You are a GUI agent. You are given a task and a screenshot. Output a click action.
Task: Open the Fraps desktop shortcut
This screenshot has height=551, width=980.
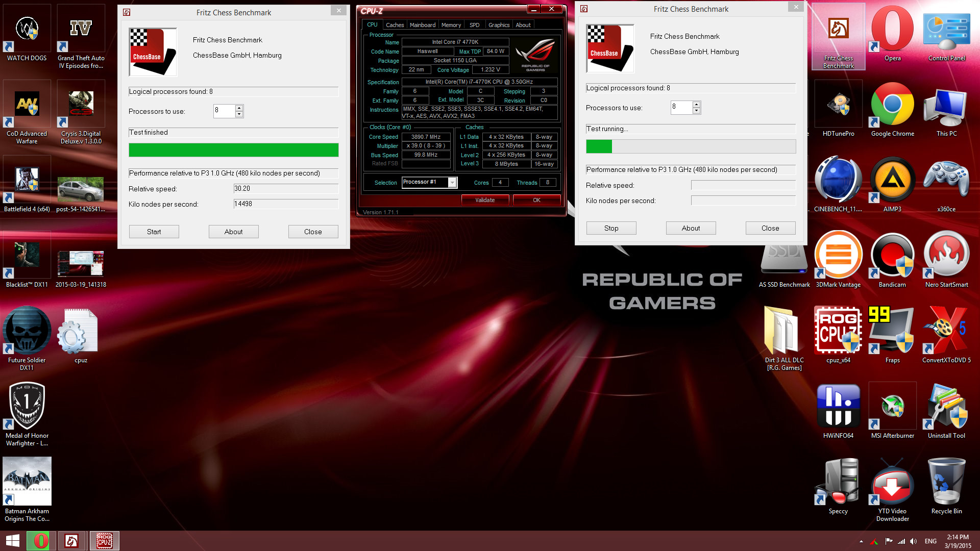892,332
